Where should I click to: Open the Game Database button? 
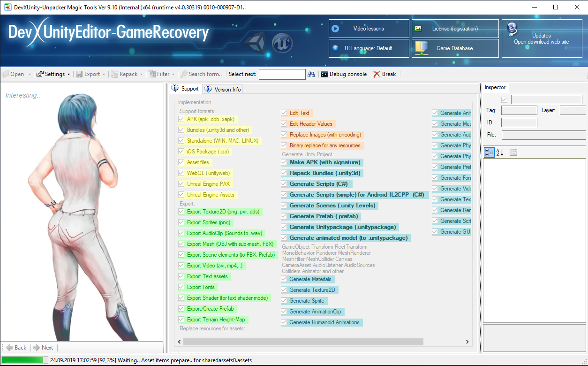pos(455,48)
